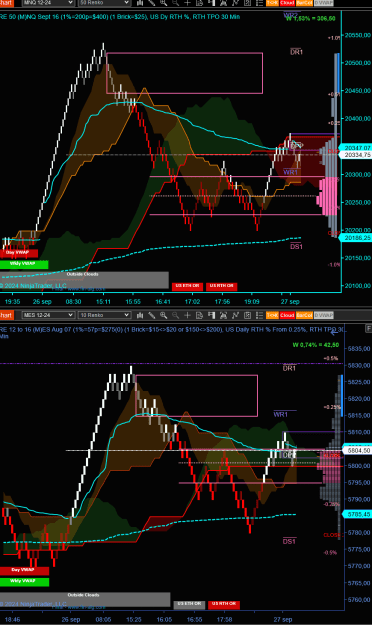Click list icon before T-OK in MNQ toolbar
Image resolution: width=372 pixels, height=625 pixels.
click(x=260, y=3)
